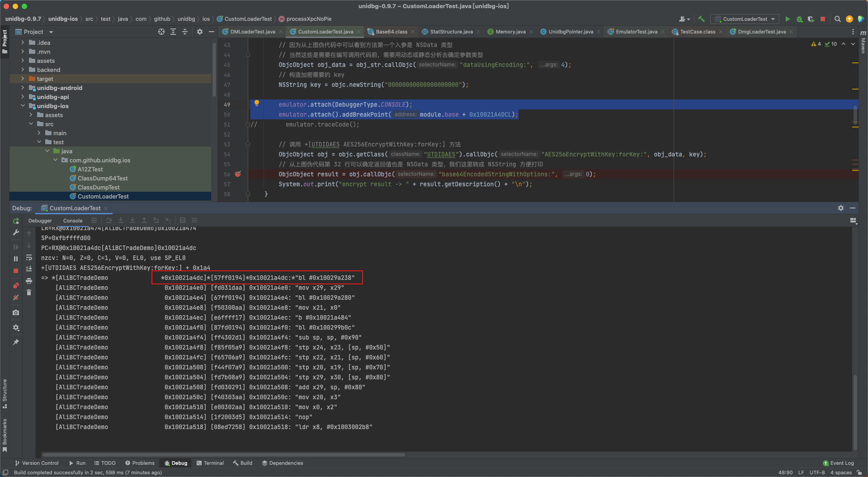Screen dimensions: 868x477
Task: Expand the target folder
Action: click(x=23, y=79)
